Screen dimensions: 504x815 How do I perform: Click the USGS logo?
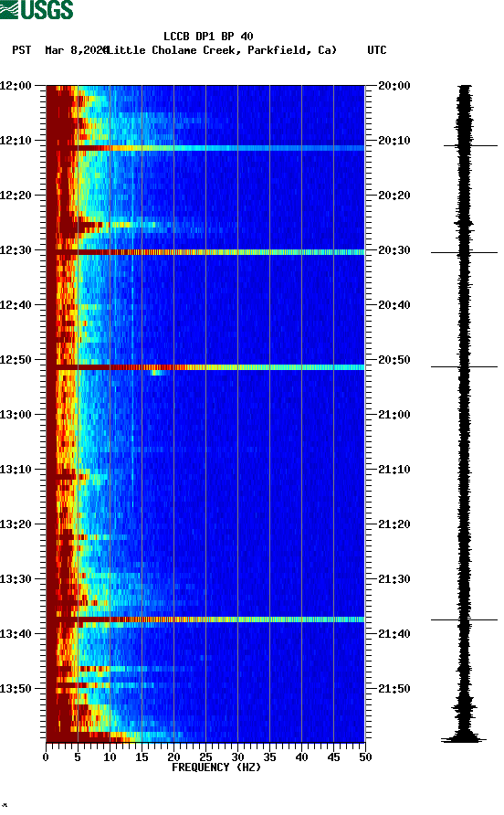(37, 9)
